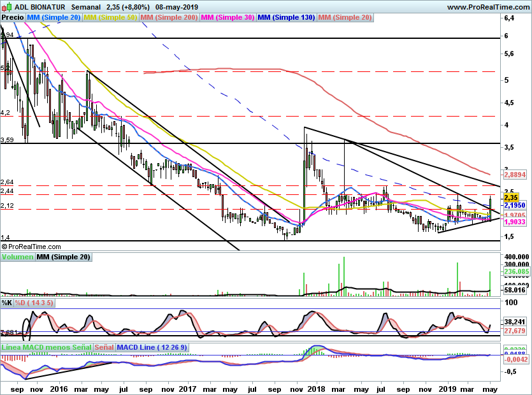532x395 pixels.
Task: Select the volume MM (Simple 20) label
Action: (64, 257)
